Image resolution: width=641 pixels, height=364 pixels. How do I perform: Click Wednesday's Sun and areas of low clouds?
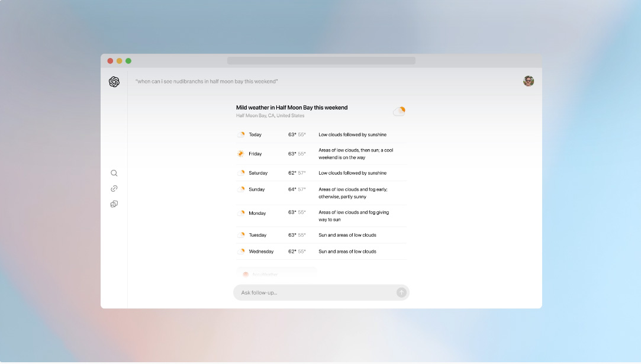(347, 252)
